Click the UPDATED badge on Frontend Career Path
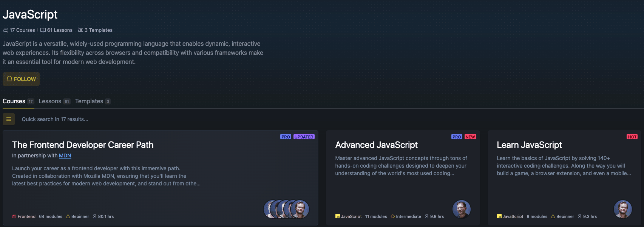Viewport: 644px width, 227px height. [304, 137]
